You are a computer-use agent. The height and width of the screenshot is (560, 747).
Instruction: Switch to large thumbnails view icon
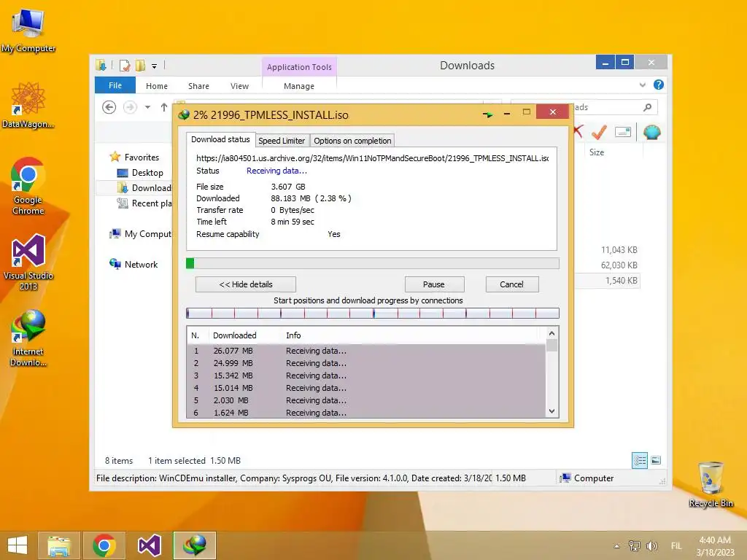pyautogui.click(x=656, y=460)
